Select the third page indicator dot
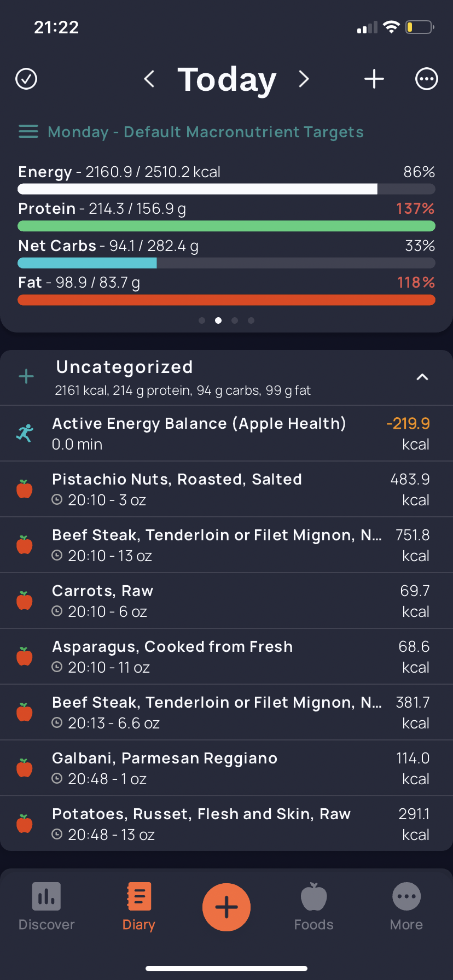This screenshot has height=980, width=453. (x=235, y=320)
